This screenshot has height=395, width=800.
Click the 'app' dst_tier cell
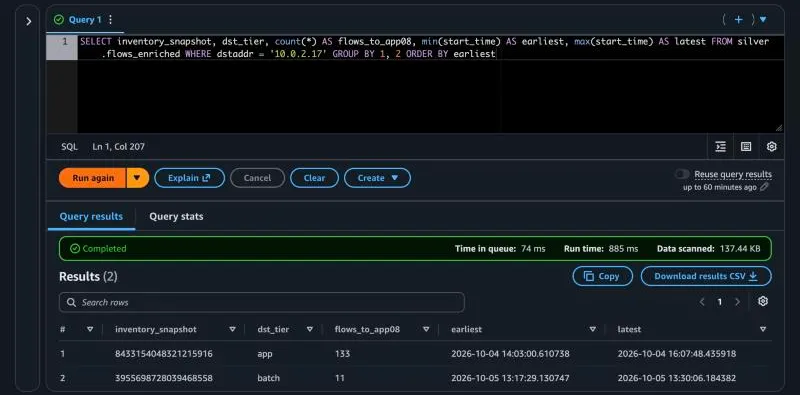pos(265,354)
